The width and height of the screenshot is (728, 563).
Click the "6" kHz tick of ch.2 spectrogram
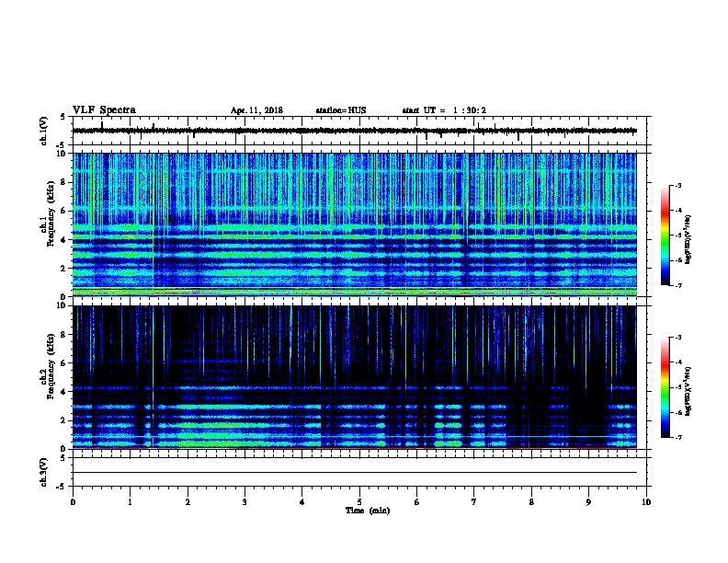pos(63,362)
